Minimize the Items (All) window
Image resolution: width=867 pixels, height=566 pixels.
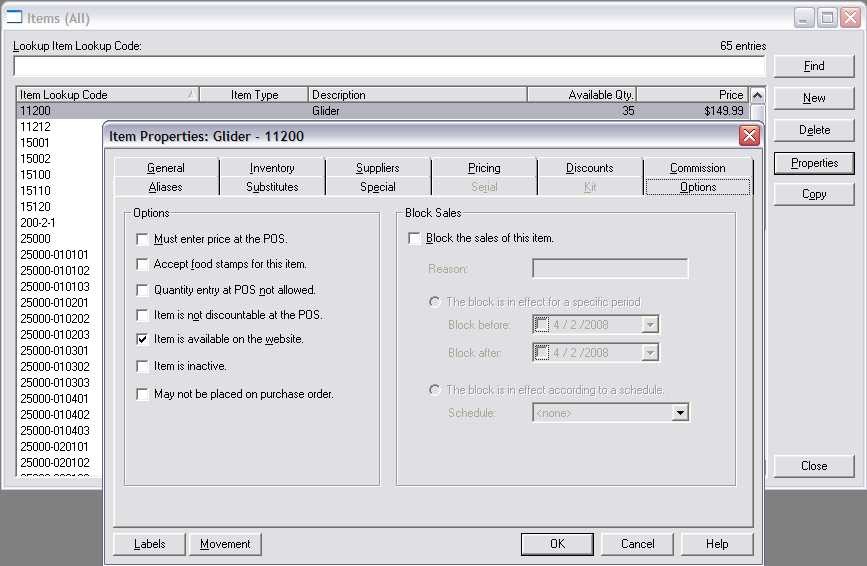click(804, 18)
